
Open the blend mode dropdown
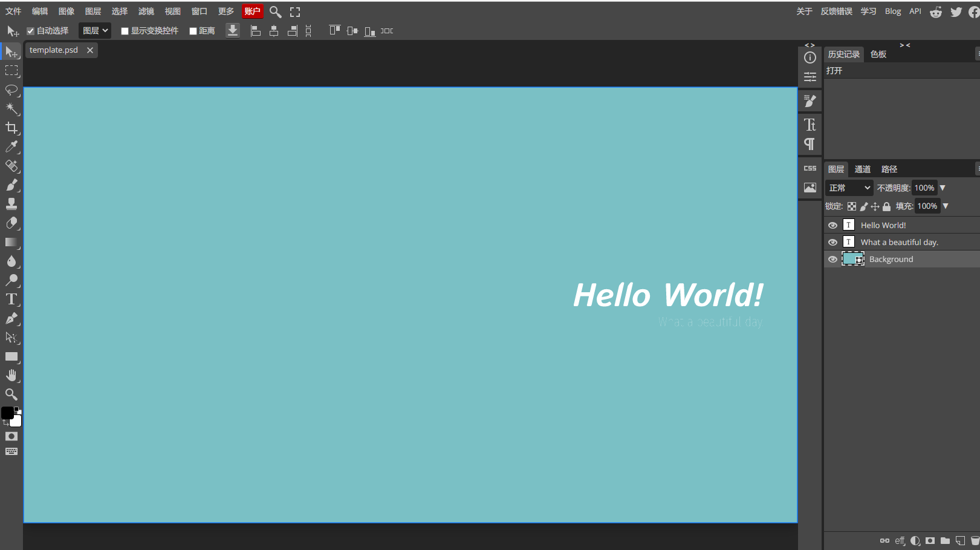pos(849,188)
